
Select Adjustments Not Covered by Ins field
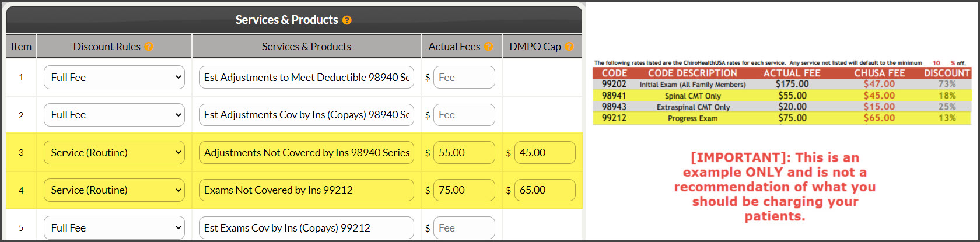coord(306,153)
